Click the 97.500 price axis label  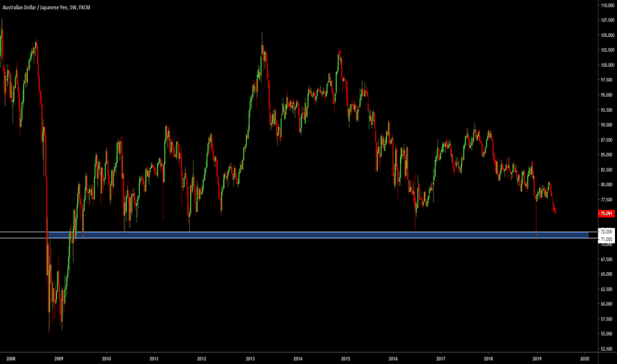[607, 80]
